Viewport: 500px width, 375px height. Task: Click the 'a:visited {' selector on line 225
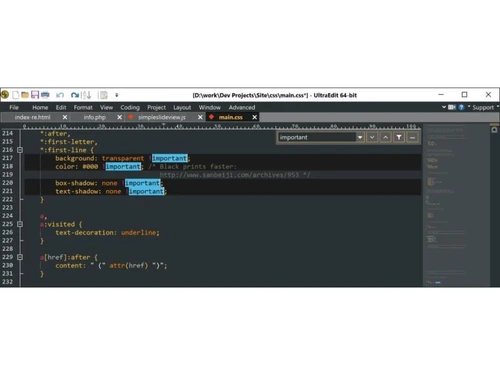pyautogui.click(x=61, y=224)
